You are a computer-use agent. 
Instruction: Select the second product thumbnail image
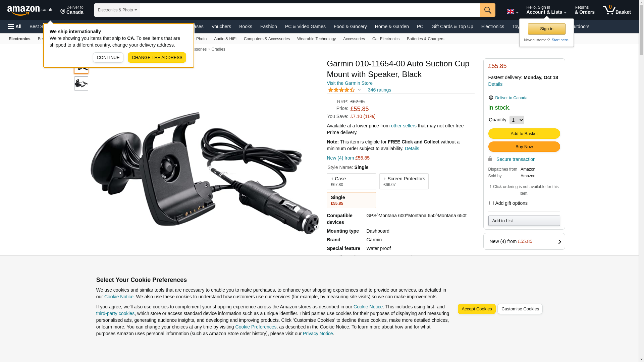(x=81, y=83)
